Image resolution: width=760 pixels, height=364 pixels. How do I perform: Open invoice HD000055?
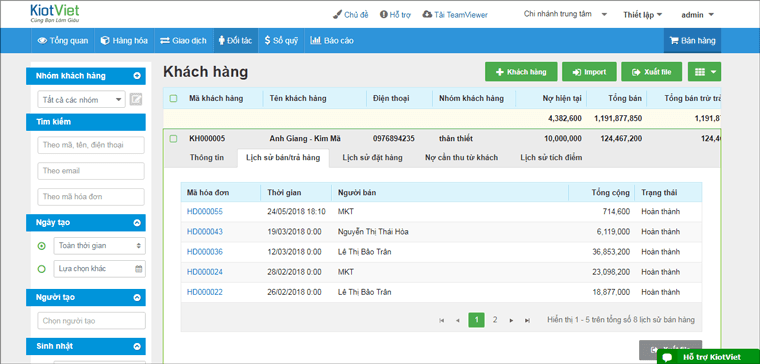[205, 211]
